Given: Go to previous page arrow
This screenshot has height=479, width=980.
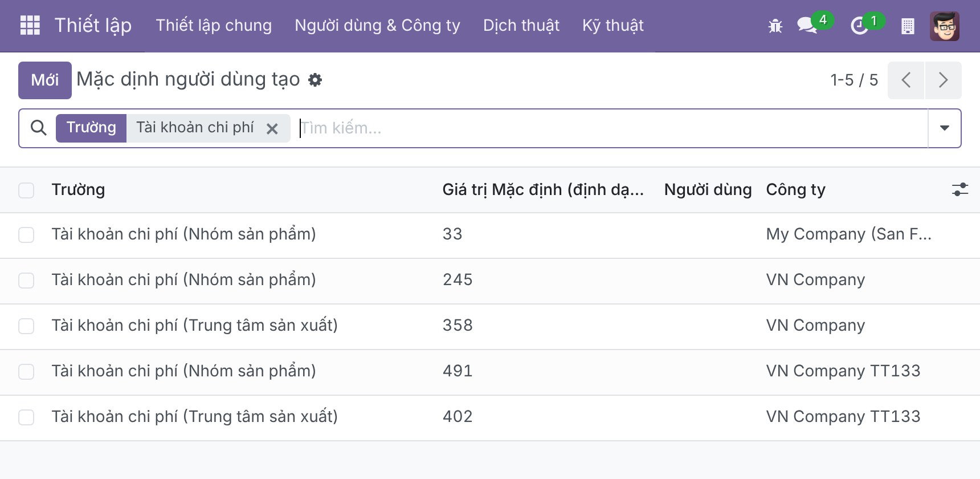Looking at the screenshot, I should pos(906,80).
